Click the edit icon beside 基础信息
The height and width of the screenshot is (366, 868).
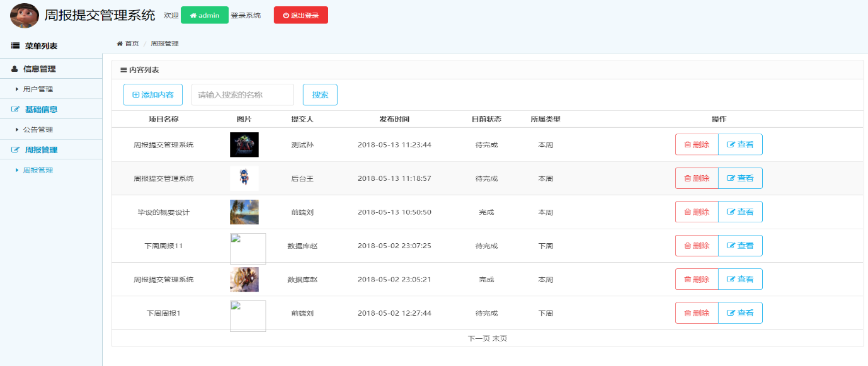(x=16, y=109)
